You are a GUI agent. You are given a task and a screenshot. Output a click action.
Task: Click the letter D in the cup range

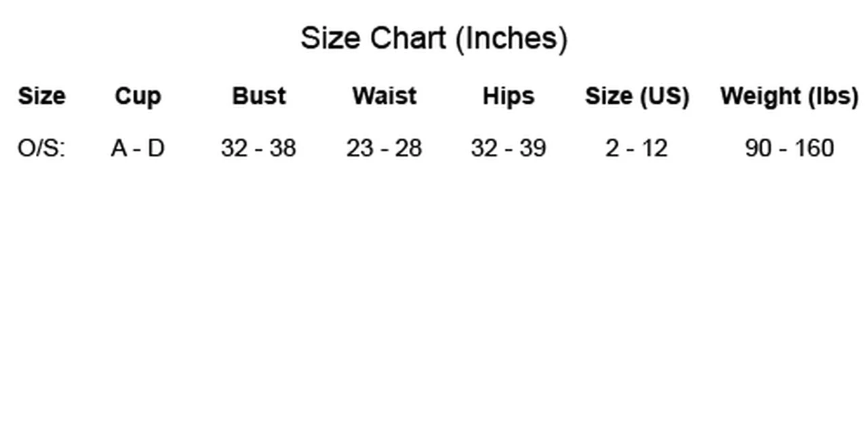tap(156, 148)
